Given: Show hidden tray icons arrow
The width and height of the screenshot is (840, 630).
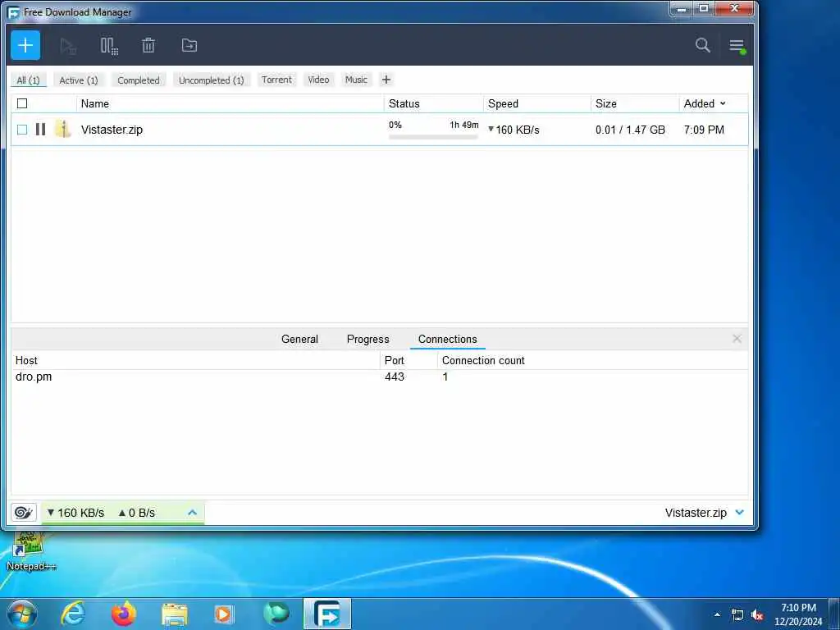Looking at the screenshot, I should tap(717, 614).
